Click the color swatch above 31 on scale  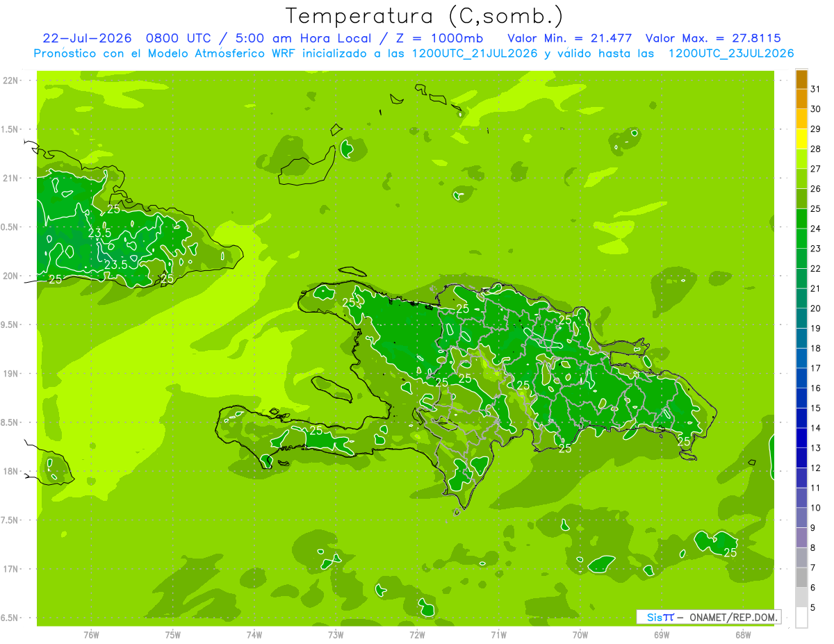point(801,79)
